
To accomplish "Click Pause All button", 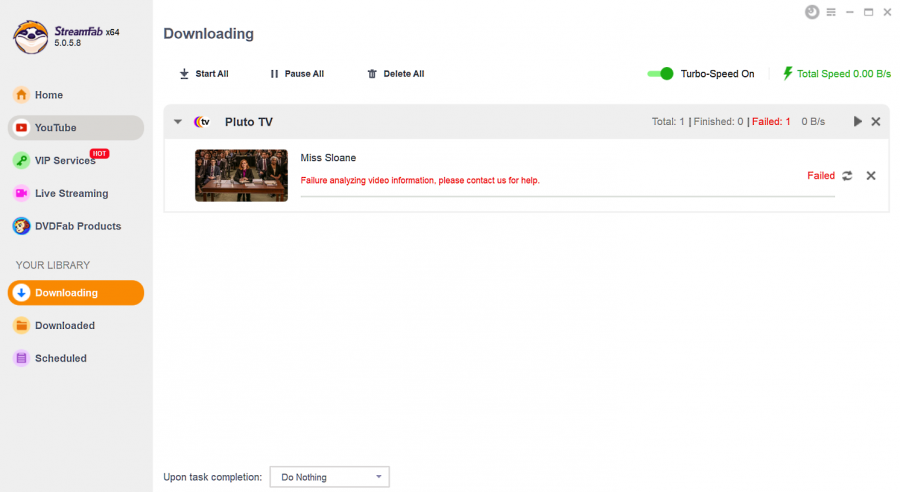I will [x=297, y=73].
